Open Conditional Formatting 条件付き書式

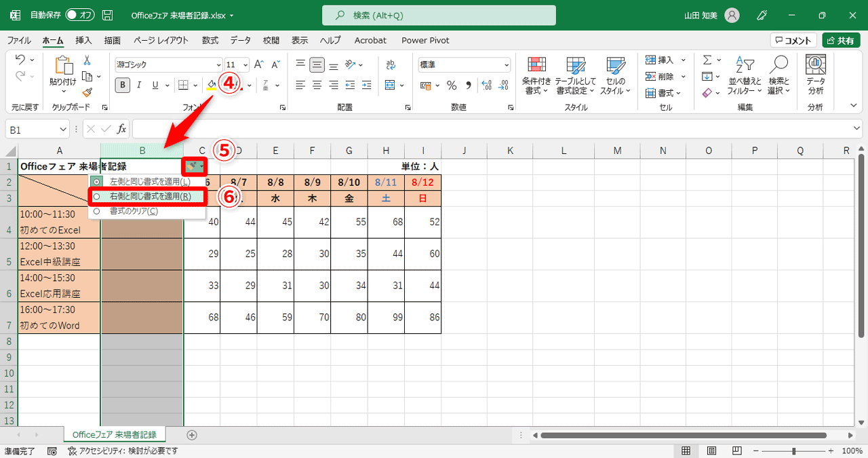(x=536, y=75)
